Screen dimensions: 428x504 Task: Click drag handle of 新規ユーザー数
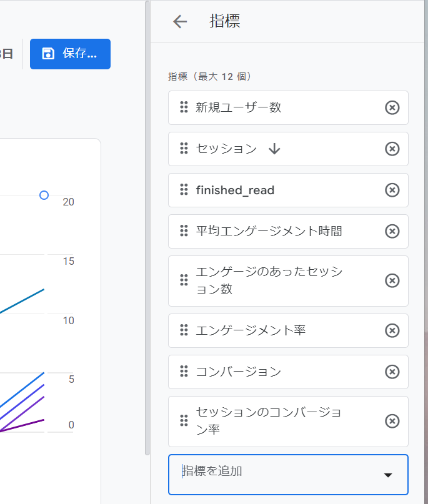[184, 107]
